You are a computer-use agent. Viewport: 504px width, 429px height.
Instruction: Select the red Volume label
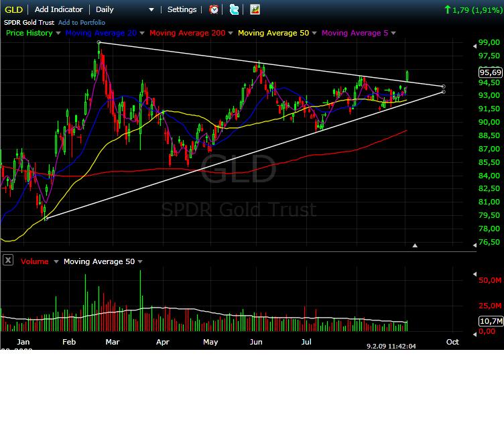[35, 261]
